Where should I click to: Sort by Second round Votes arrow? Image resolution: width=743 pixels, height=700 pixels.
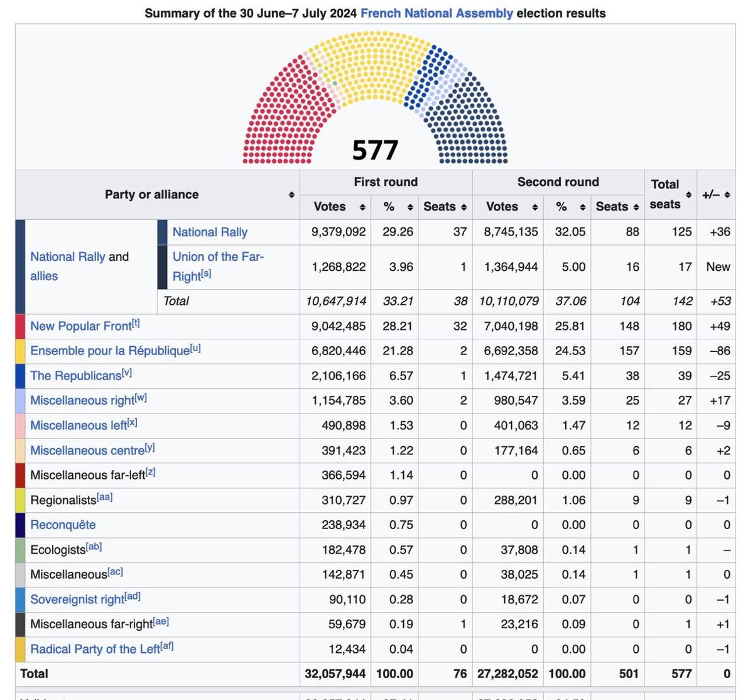coord(535,207)
